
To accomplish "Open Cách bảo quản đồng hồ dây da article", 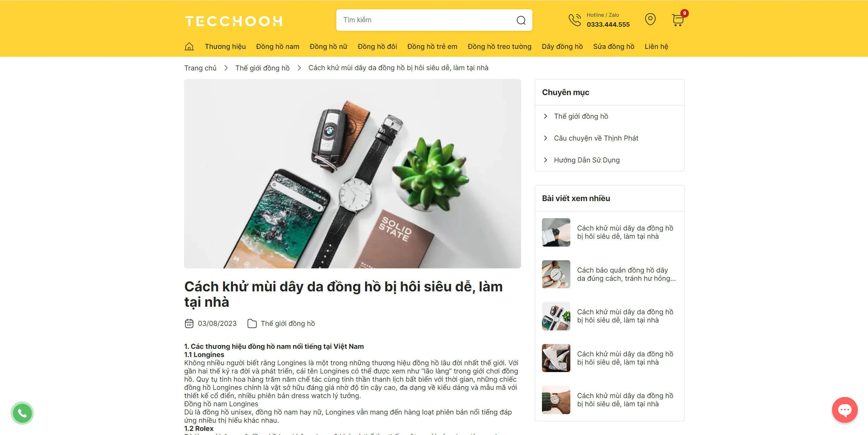I will coord(626,274).
